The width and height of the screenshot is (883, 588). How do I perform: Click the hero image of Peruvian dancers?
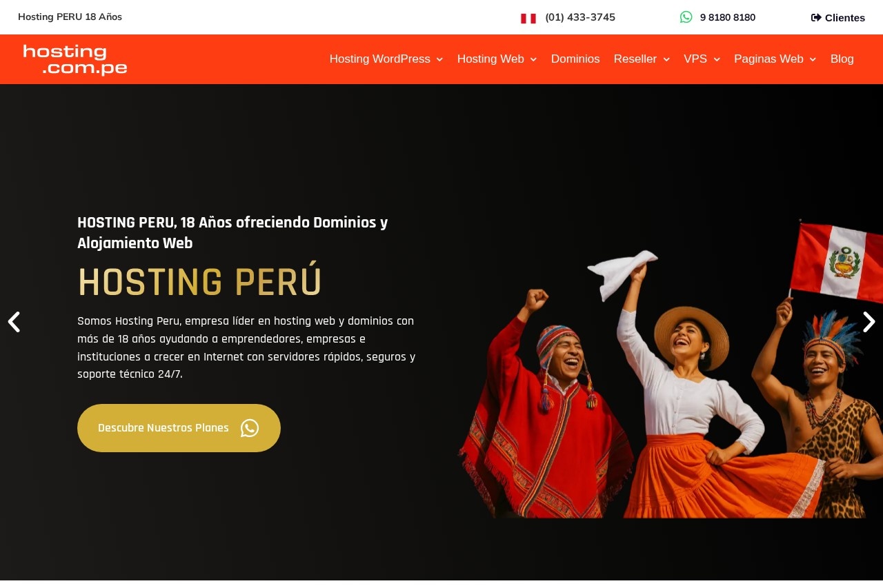click(x=670, y=369)
